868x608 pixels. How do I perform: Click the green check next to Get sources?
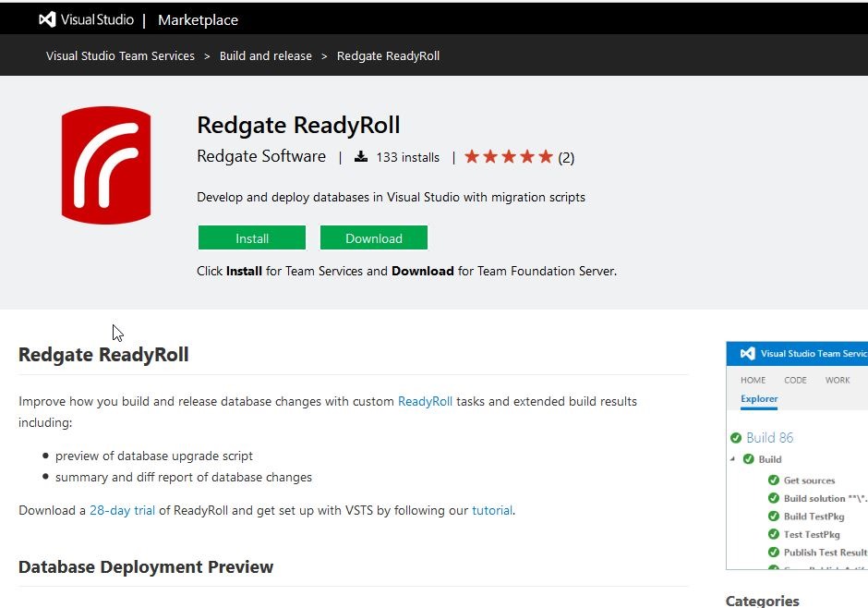[x=774, y=480]
